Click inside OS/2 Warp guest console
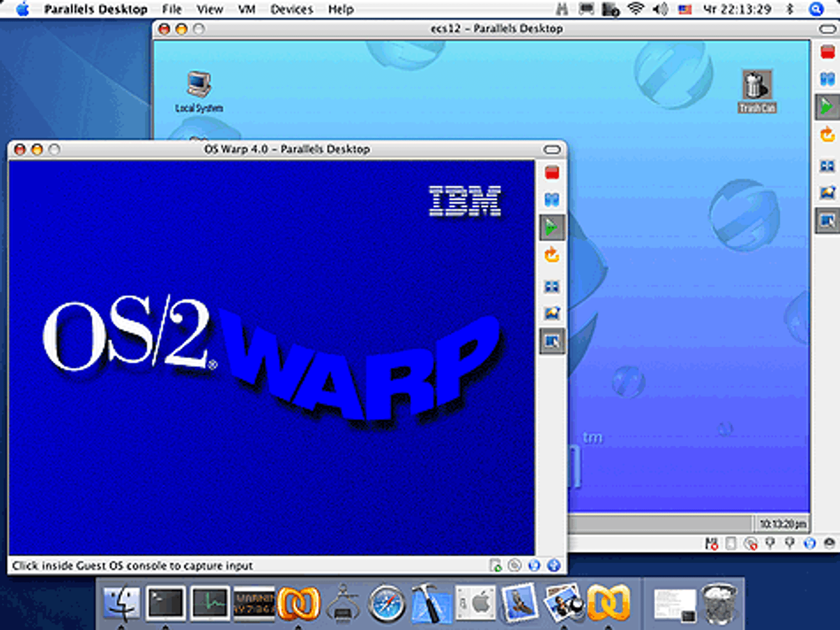The width and height of the screenshot is (840, 630). [272, 358]
